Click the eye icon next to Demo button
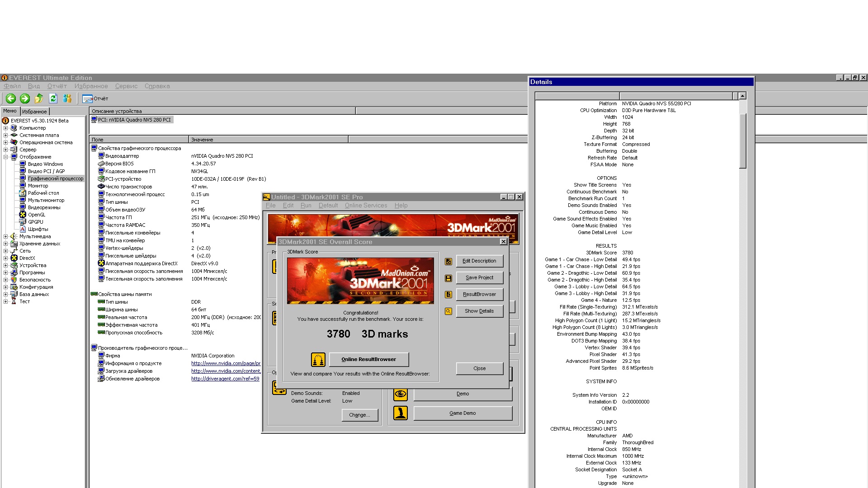 pos(401,394)
